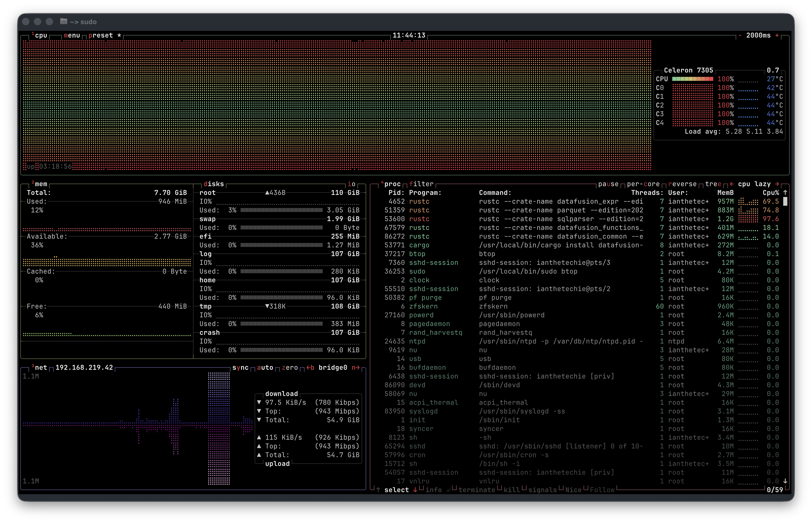The width and height of the screenshot is (812, 523).
Task: Open the btop menu
Action: 72,35
